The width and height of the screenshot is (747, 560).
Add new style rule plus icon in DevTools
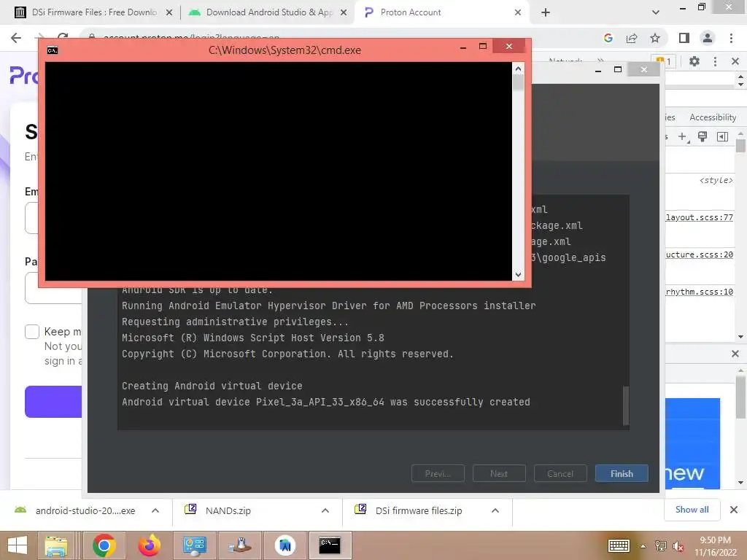pyautogui.click(x=683, y=137)
